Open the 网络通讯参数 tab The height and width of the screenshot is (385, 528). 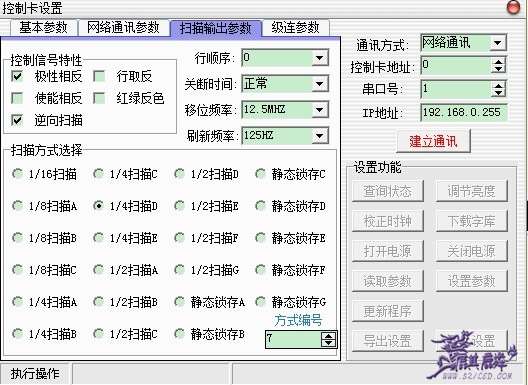coord(123,28)
